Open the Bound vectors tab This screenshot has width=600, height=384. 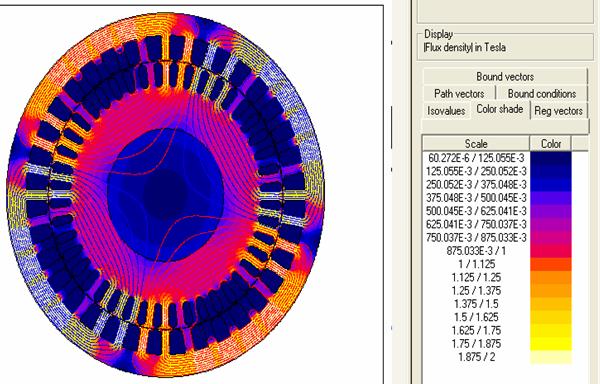pyautogui.click(x=505, y=76)
